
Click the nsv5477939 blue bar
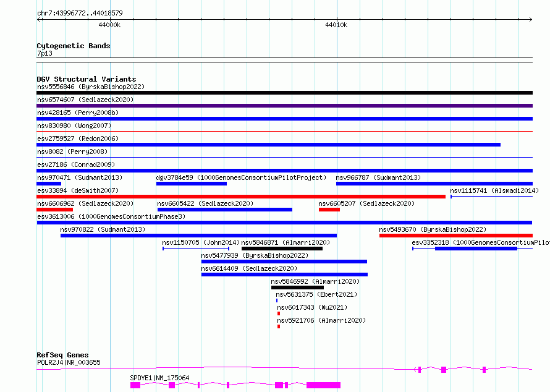coord(284,262)
